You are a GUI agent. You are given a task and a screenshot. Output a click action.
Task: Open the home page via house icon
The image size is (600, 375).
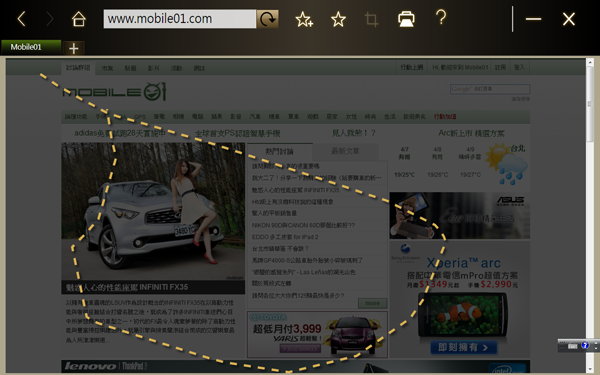[79, 19]
